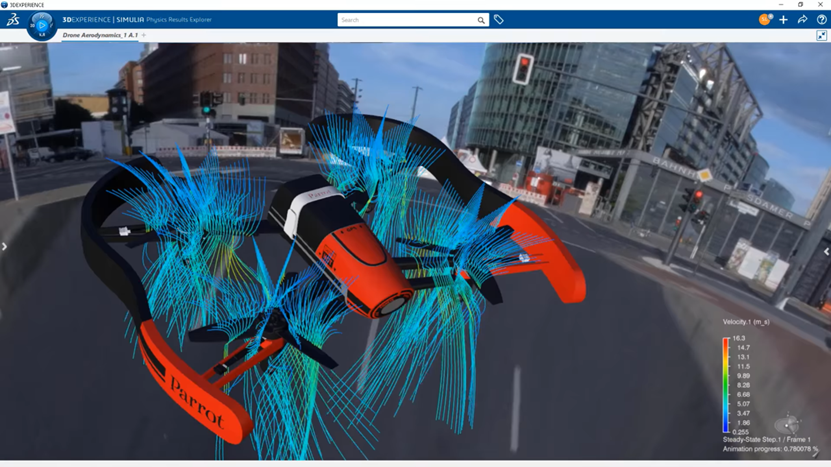Click the Steady-State Step.1 / Frame 1 text
Screen dimensions: 831x467
pos(766,439)
